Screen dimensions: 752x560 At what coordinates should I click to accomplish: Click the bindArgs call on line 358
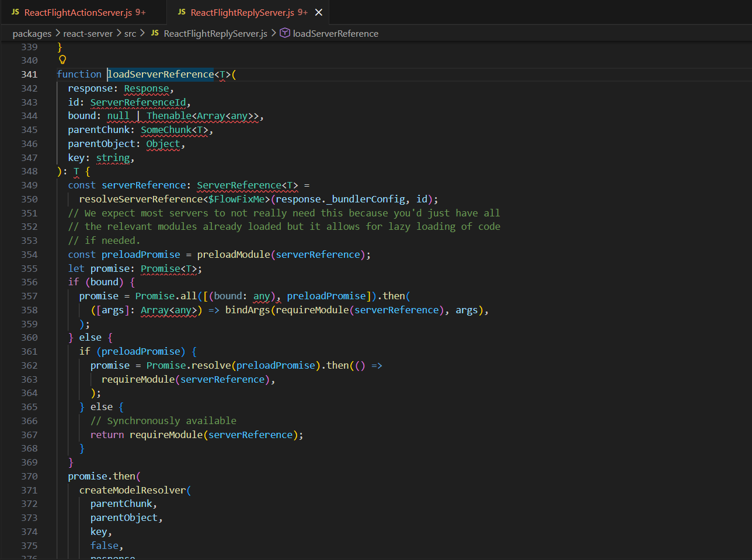click(x=248, y=310)
